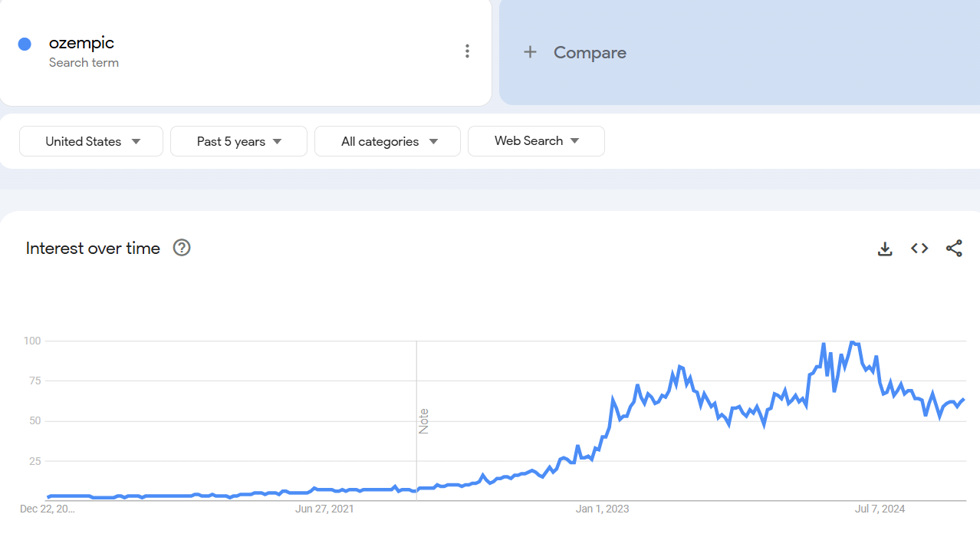980x547 pixels.
Task: Share the Interest over time chart
Action: [x=954, y=249]
